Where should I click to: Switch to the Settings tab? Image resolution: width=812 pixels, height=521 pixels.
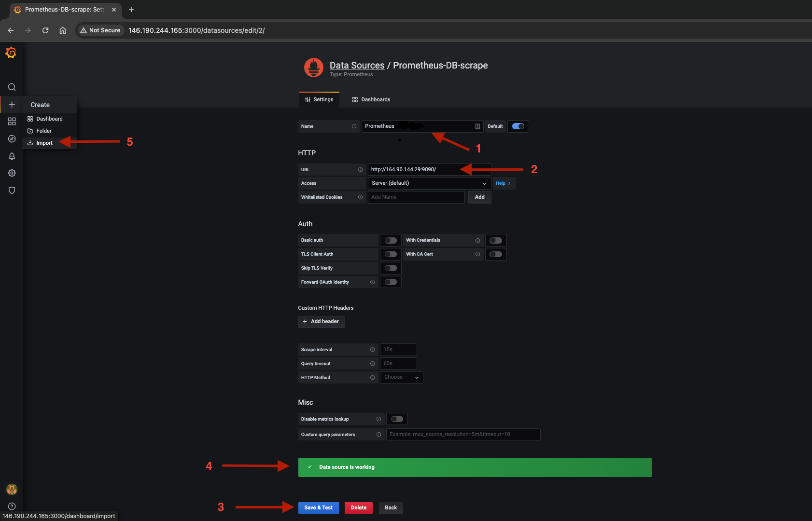319,99
